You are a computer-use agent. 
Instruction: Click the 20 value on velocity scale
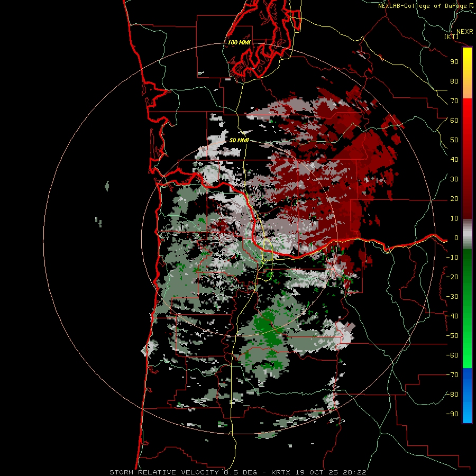click(x=454, y=199)
